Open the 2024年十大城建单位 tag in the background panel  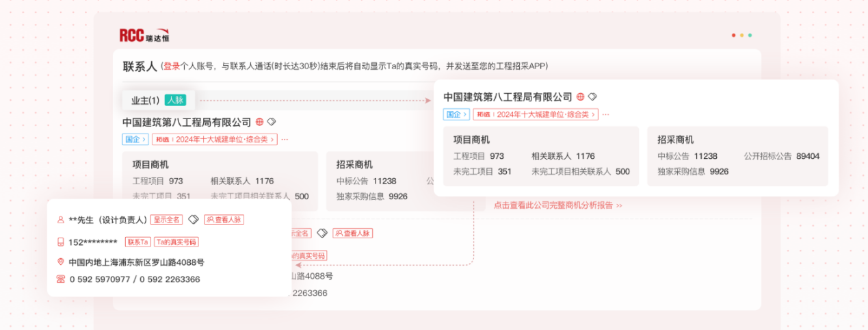[215, 139]
